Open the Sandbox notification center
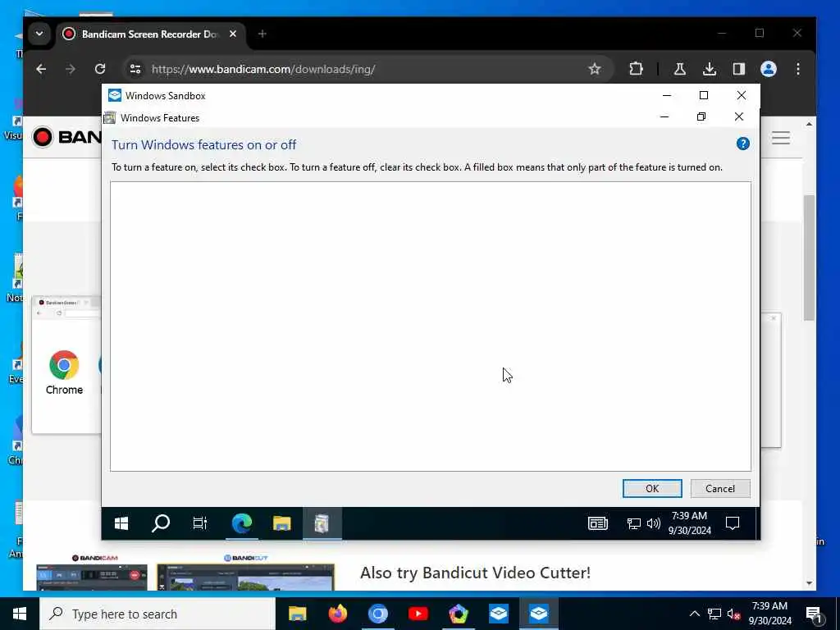 tap(732, 523)
